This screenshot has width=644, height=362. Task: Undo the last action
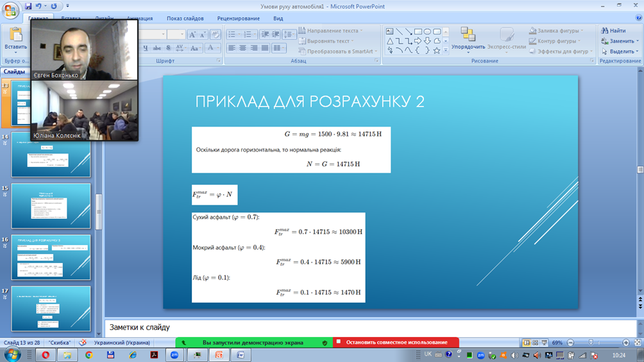pyautogui.click(x=40, y=6)
